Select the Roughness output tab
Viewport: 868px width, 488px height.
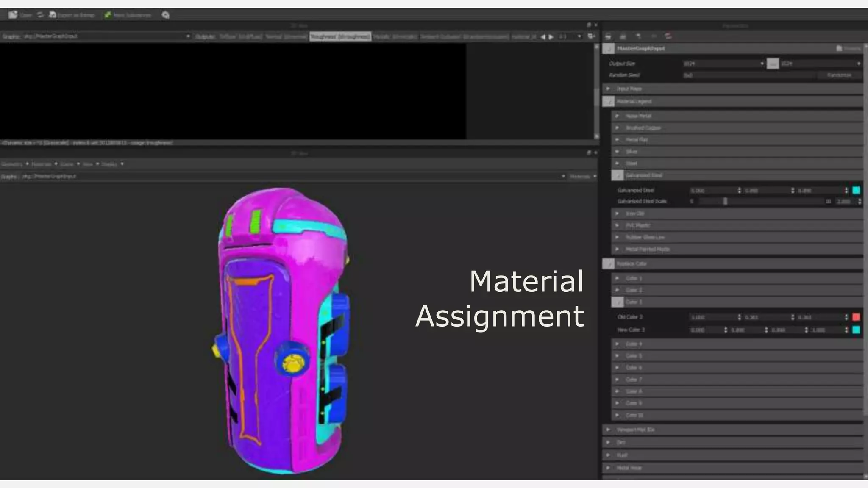(x=340, y=37)
